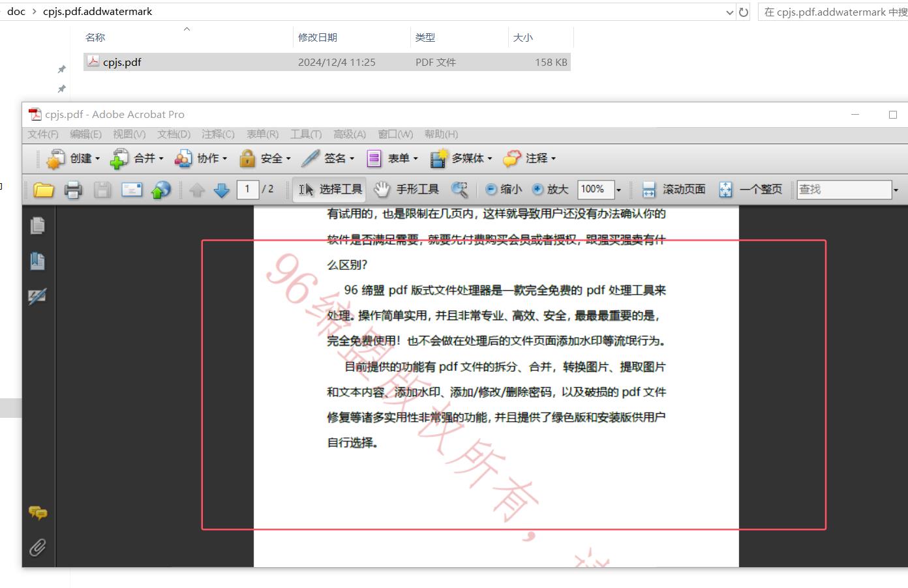Open the 表单 forms dropdown

click(392, 158)
